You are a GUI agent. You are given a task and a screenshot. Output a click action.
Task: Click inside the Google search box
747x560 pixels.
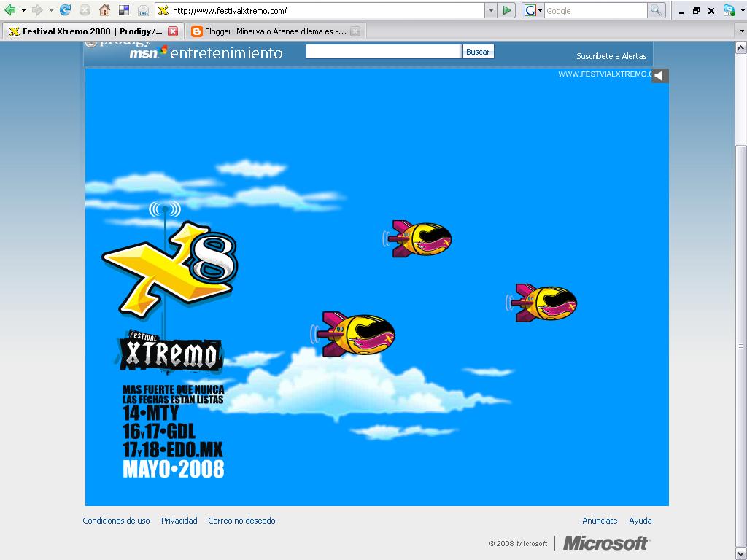pyautogui.click(x=595, y=10)
